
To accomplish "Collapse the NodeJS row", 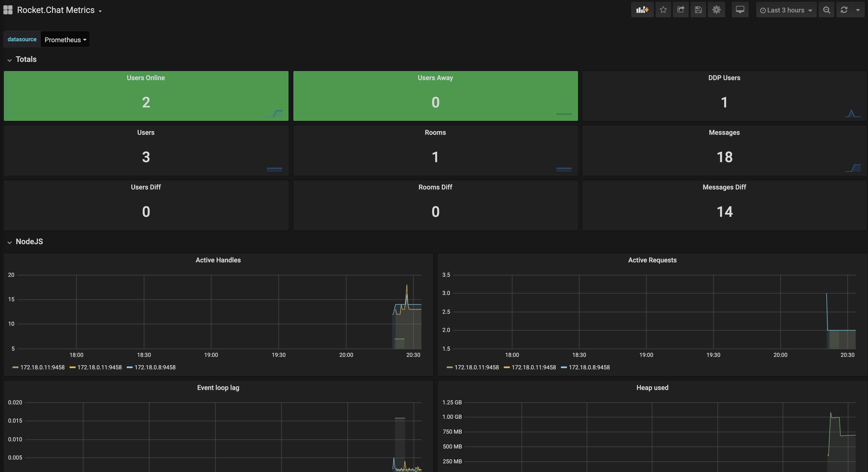I will click(x=29, y=242).
